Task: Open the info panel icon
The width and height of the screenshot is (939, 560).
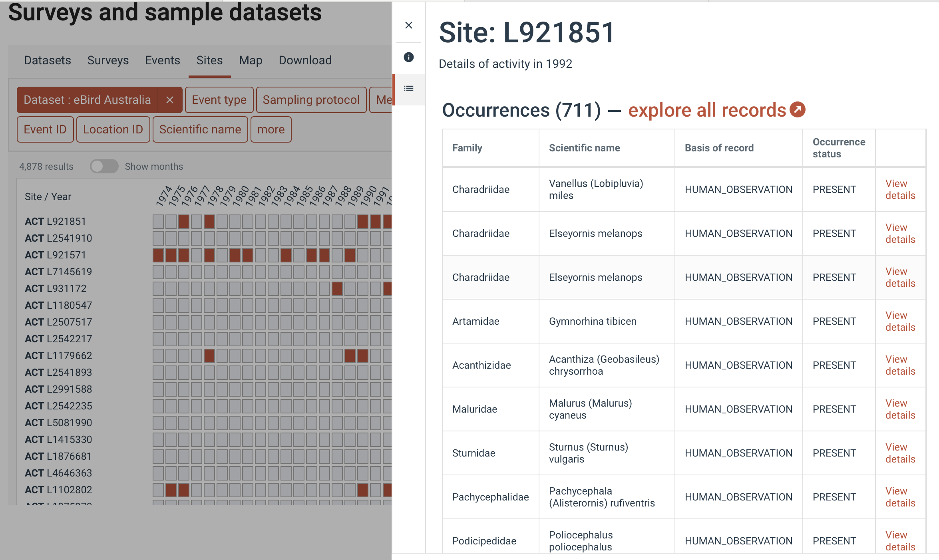Action: (x=408, y=57)
